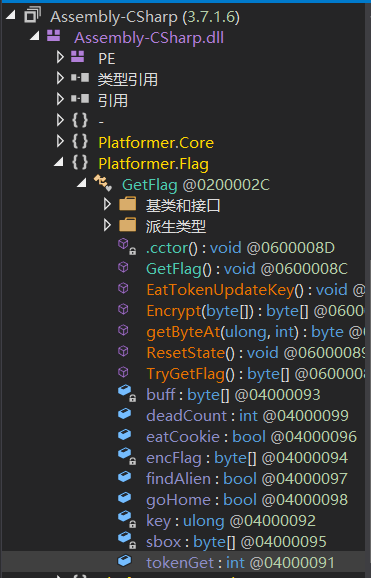The height and width of the screenshot is (578, 371).
Task: Click the folder icon beside 基类和接口
Action: tap(128, 204)
